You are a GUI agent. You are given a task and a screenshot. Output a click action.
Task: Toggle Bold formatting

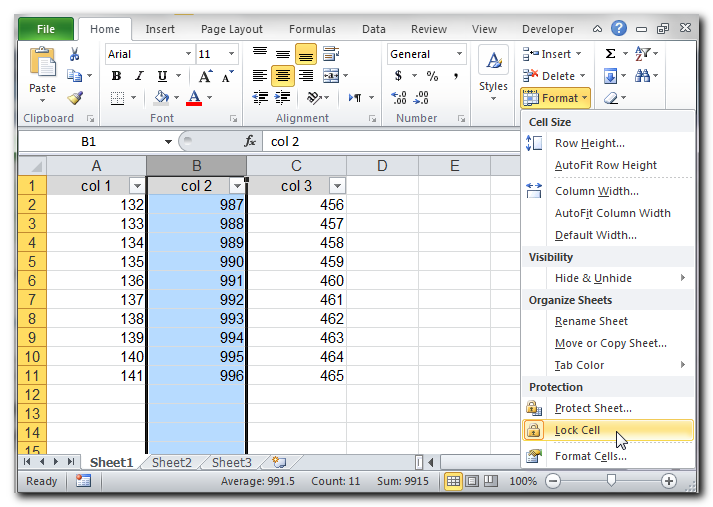[116, 76]
